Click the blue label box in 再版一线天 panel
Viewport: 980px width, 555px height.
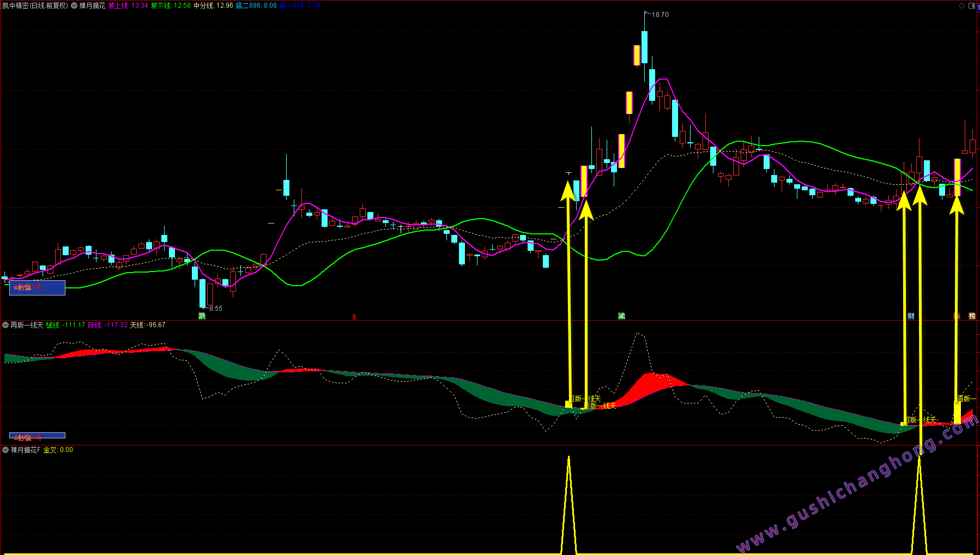(37, 436)
